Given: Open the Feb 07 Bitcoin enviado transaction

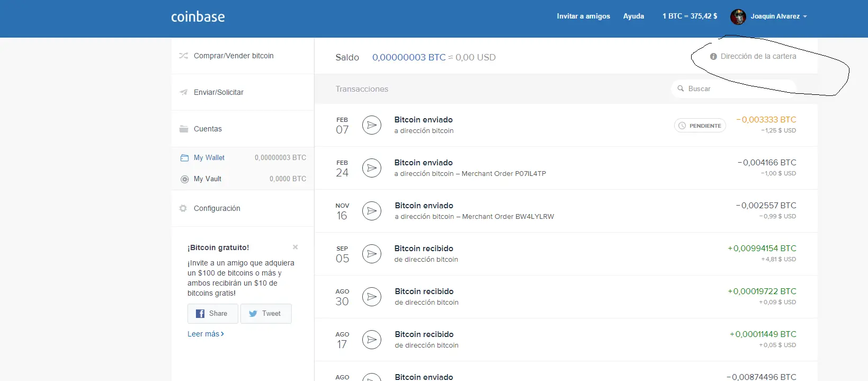Looking at the screenshot, I should pyautogui.click(x=566, y=125).
